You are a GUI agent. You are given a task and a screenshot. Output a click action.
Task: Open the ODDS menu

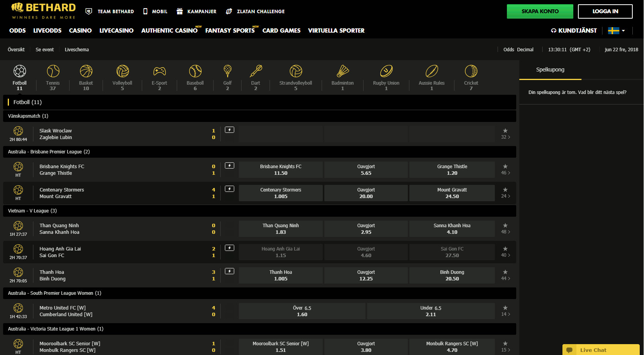(17, 31)
